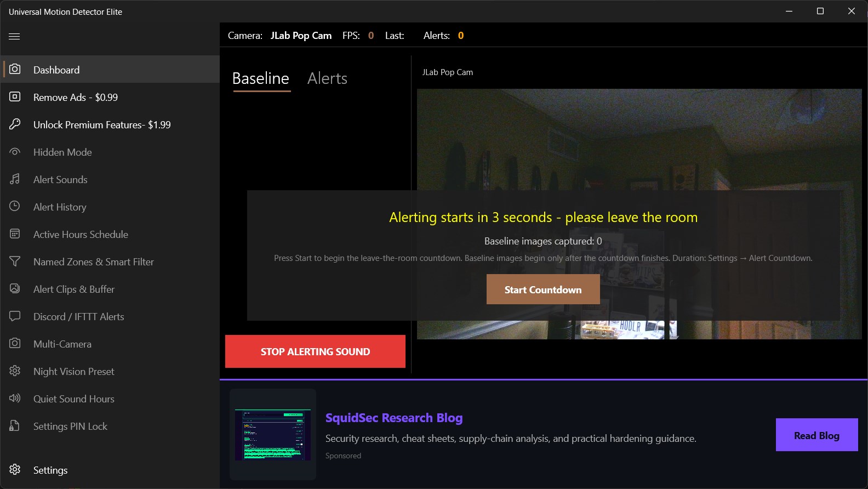Maximize the Universal Motion Detector window

point(820,11)
